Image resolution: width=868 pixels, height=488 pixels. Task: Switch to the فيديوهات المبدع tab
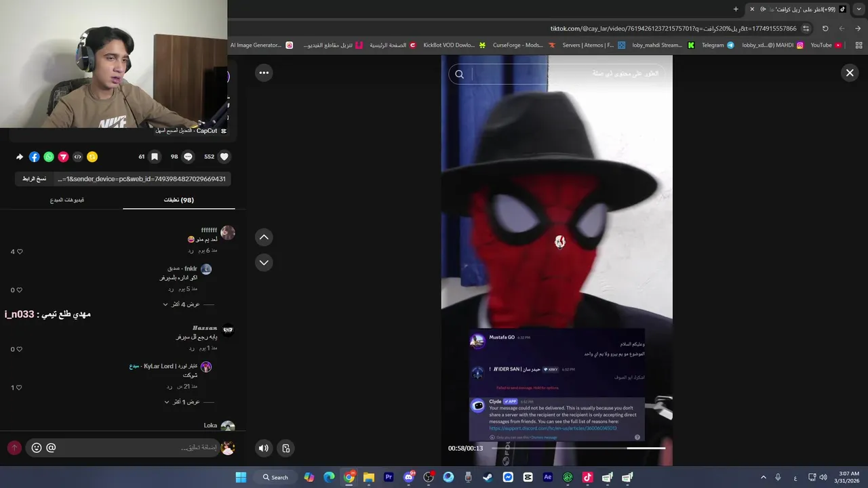click(x=67, y=200)
